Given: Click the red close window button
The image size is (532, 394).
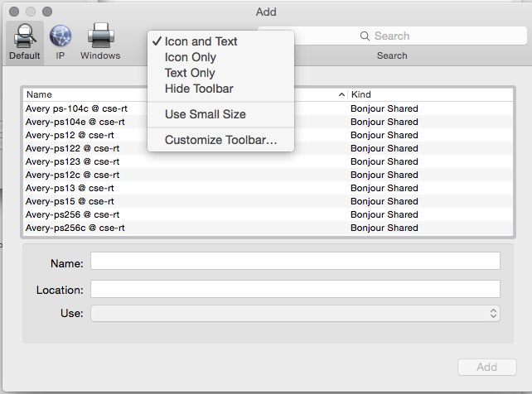Looking at the screenshot, I should pos(12,12).
